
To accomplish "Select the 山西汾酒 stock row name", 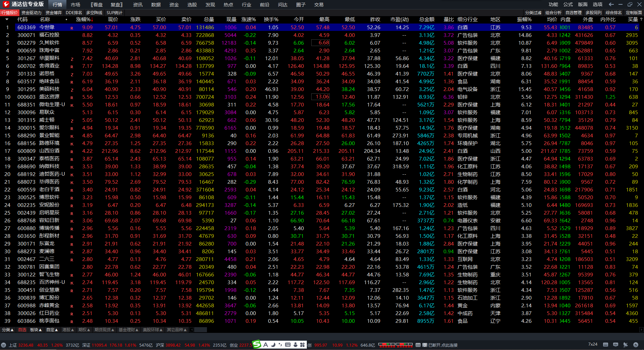I will (49, 151).
